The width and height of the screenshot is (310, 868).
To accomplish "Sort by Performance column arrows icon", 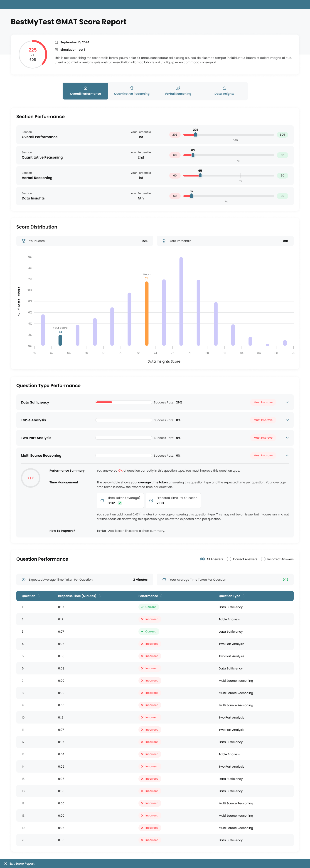I will pos(161,596).
